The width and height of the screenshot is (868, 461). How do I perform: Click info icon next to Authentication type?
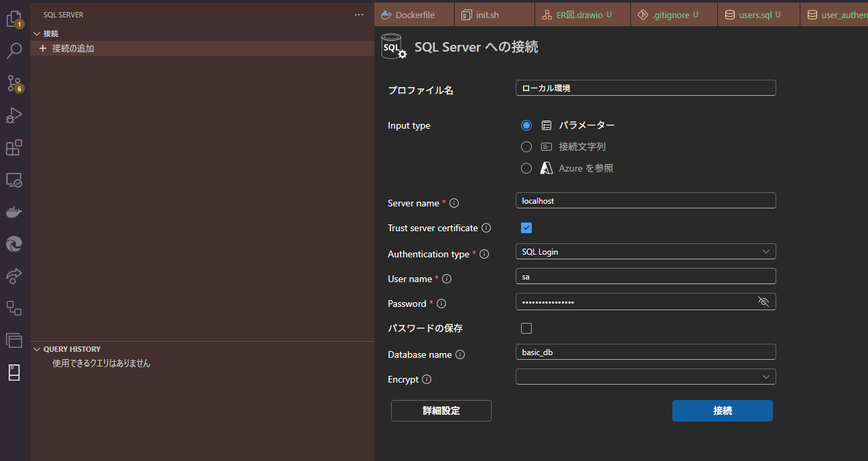(484, 254)
